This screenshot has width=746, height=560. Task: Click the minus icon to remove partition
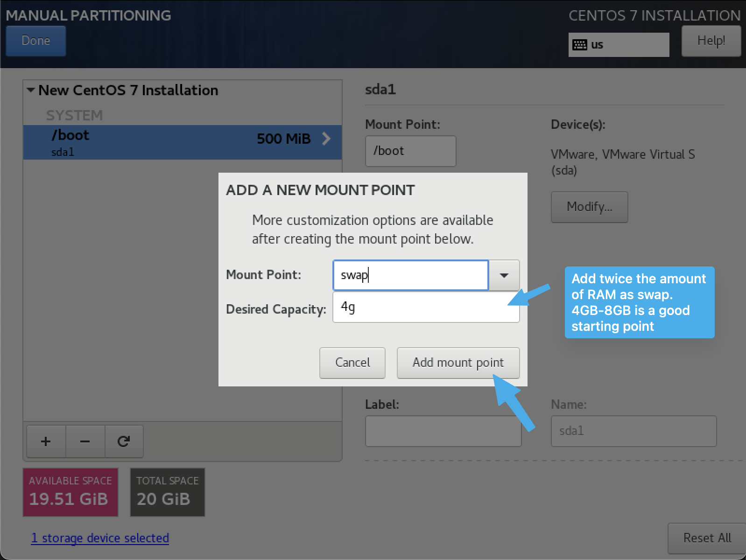tap(85, 441)
